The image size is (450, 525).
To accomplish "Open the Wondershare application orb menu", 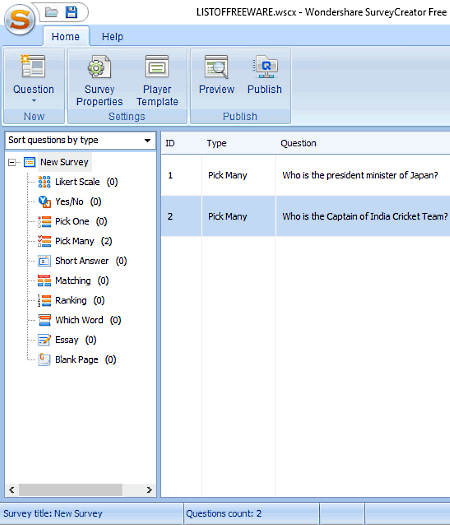I will pyautogui.click(x=19, y=19).
